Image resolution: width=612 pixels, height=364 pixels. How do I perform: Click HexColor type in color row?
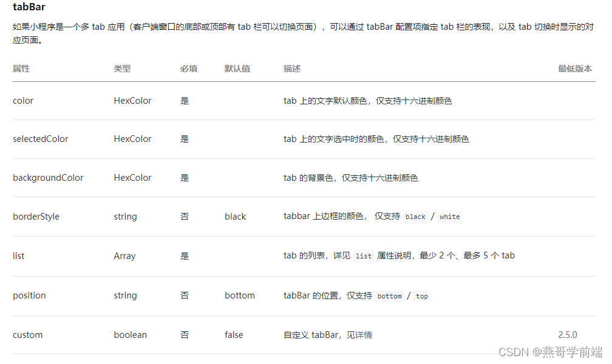pyautogui.click(x=133, y=101)
